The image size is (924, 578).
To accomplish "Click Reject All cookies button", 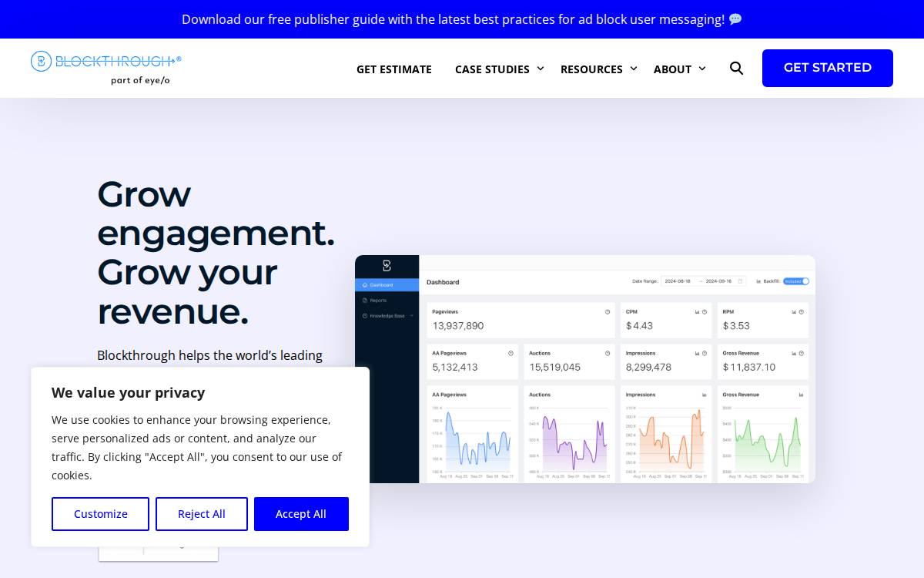I will point(202,514).
